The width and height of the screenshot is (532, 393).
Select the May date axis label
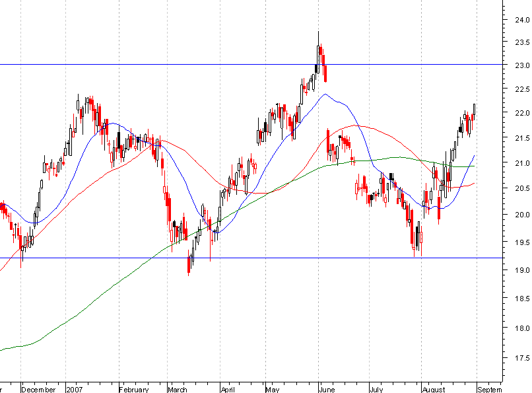point(273,389)
